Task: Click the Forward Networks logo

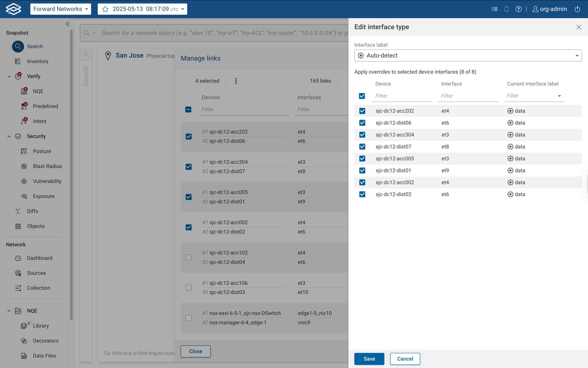Action: click(13, 9)
